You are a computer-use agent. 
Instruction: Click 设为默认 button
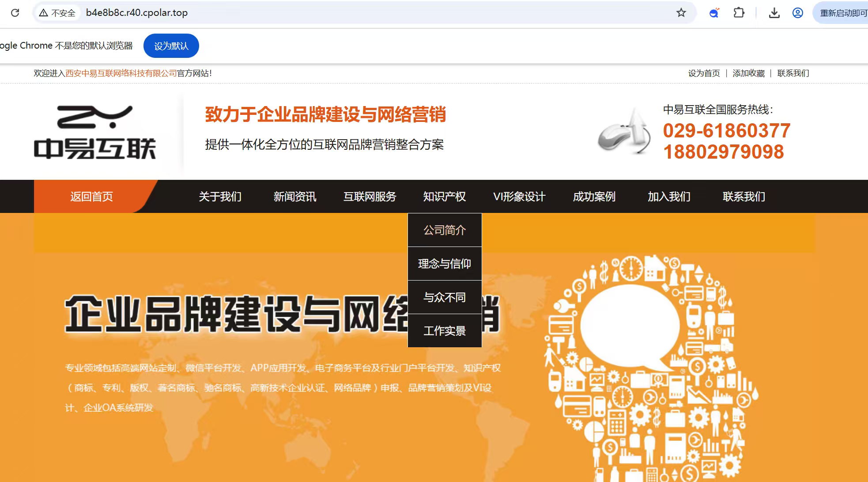click(x=171, y=46)
